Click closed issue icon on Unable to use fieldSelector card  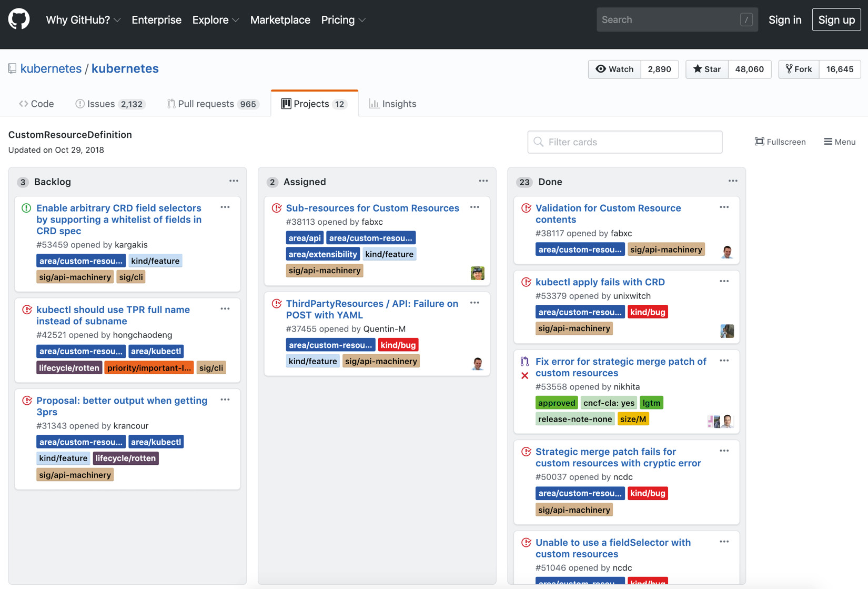click(526, 543)
